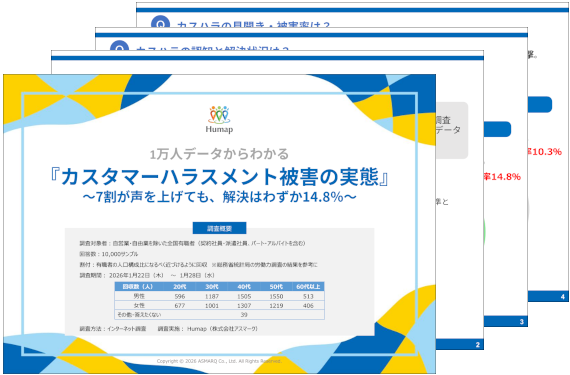Select the '女性' row label

(x=139, y=306)
